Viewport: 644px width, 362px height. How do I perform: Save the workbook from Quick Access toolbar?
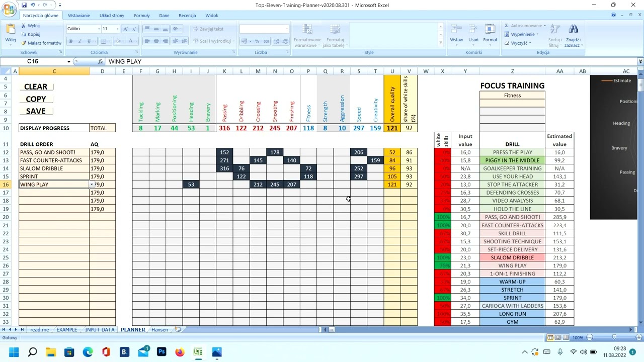point(24,5)
